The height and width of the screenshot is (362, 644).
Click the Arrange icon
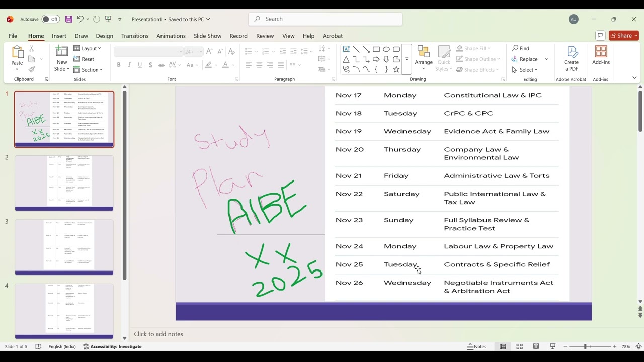click(424, 52)
